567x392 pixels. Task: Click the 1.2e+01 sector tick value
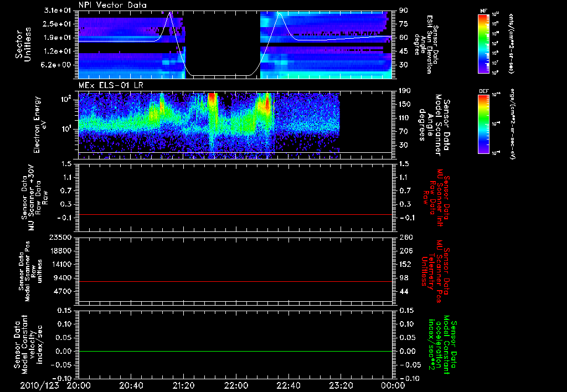coord(58,51)
